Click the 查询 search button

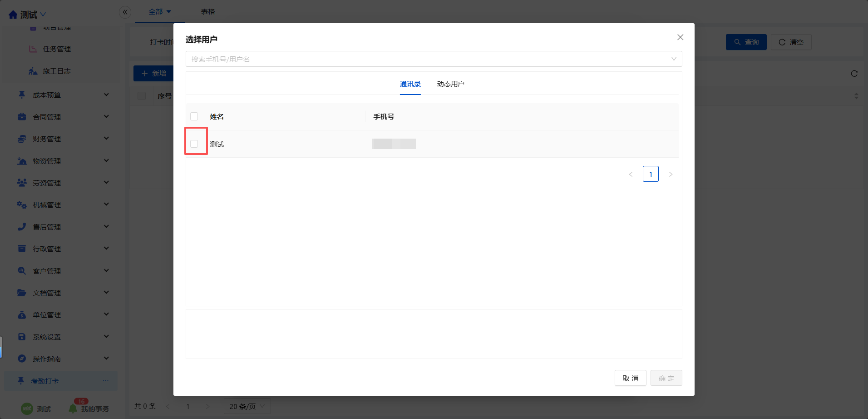(746, 42)
